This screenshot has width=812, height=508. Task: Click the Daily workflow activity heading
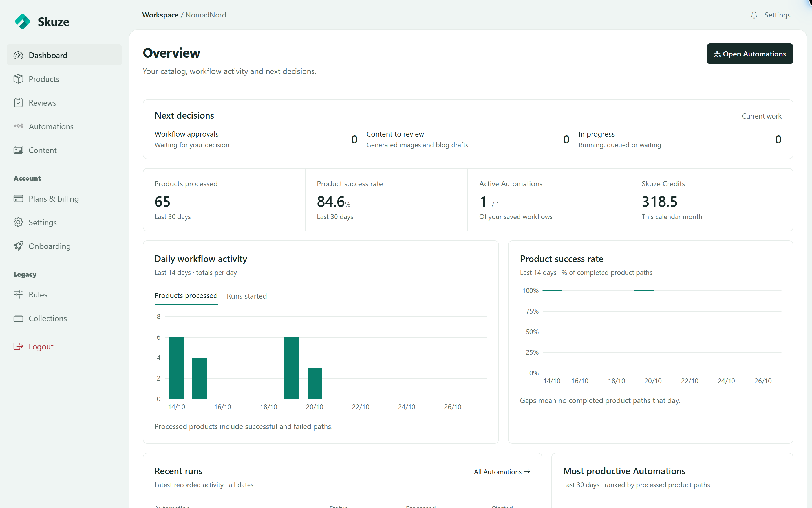(x=201, y=259)
